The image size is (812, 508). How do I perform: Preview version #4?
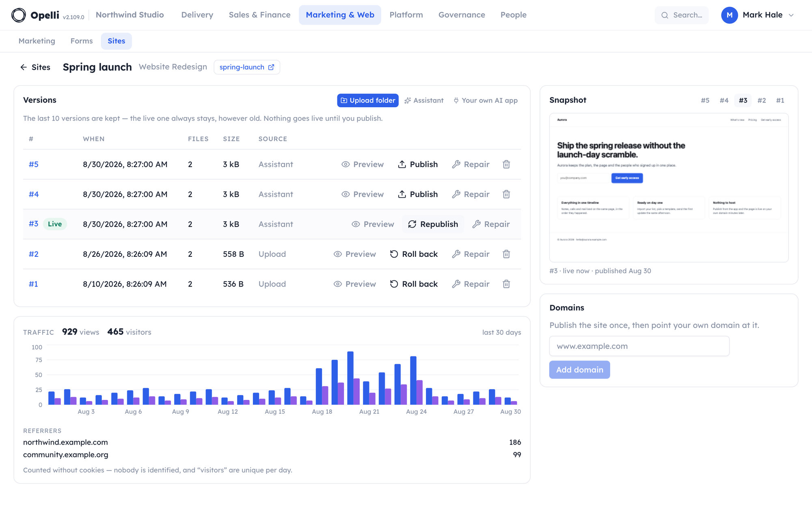pyautogui.click(x=363, y=194)
